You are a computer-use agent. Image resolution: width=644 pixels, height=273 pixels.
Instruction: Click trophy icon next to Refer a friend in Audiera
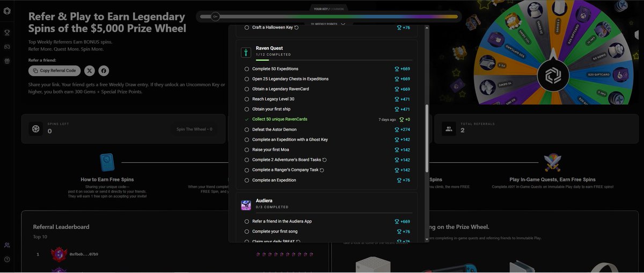(x=397, y=221)
